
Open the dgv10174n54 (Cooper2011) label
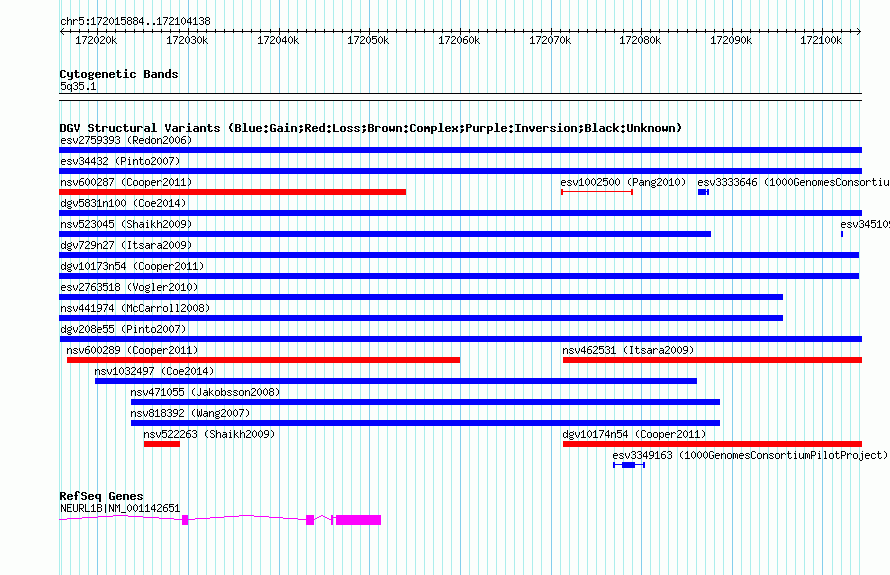[635, 434]
